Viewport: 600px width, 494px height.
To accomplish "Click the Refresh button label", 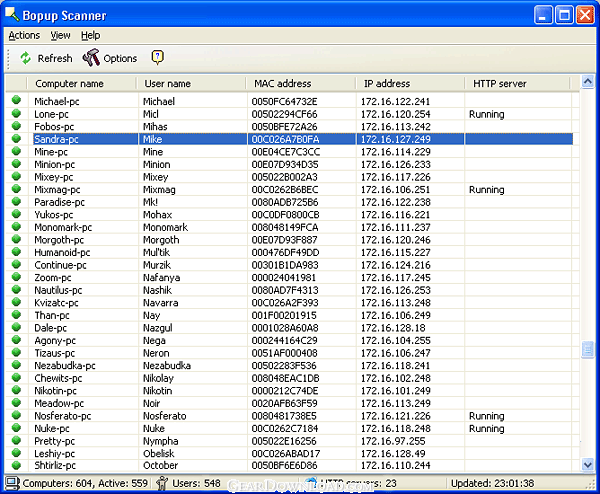I will point(55,58).
